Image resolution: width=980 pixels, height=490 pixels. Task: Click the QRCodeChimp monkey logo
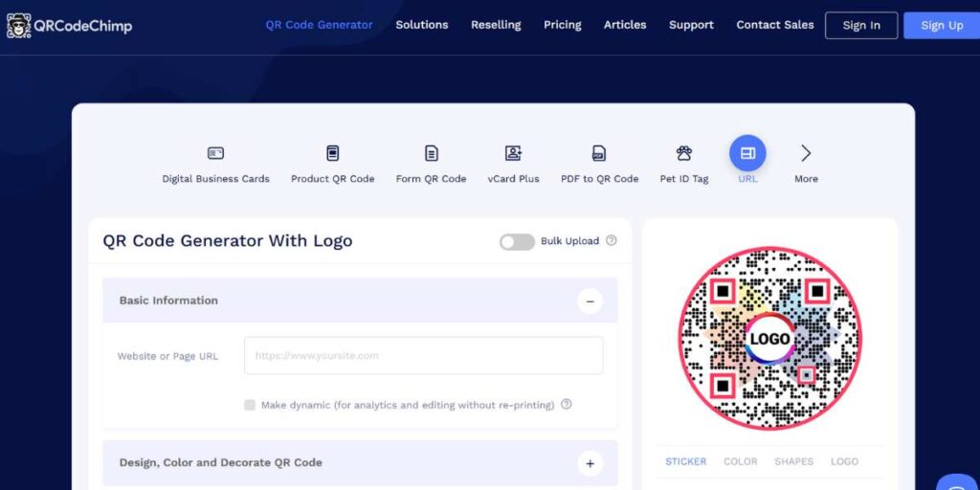(x=19, y=26)
